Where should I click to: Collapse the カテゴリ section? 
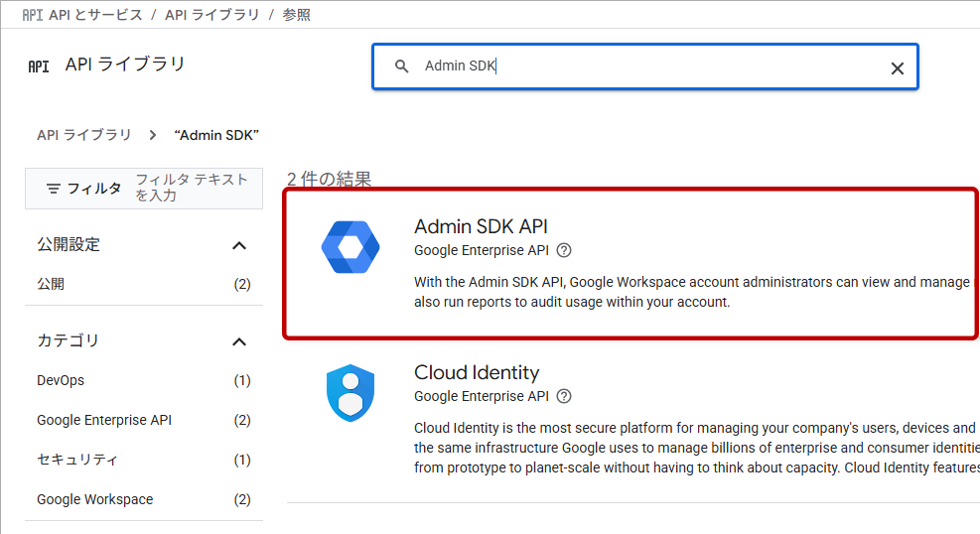(238, 341)
